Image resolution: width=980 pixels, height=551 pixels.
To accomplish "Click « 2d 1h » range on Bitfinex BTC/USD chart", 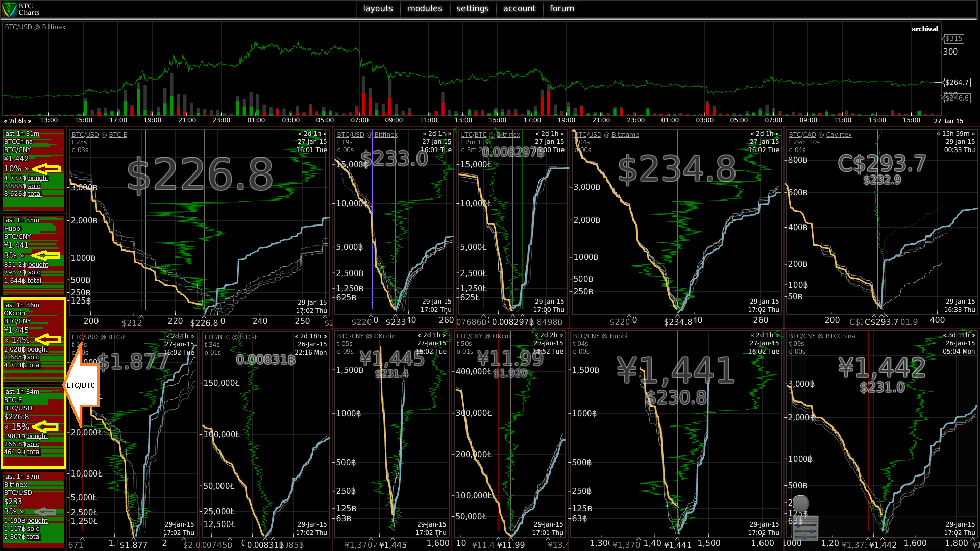I will pos(437,134).
